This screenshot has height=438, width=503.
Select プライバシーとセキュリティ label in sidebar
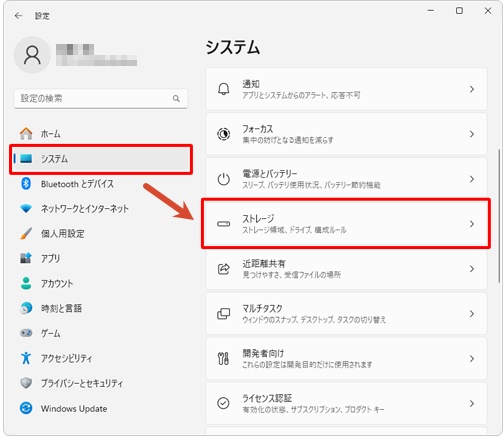coord(82,383)
